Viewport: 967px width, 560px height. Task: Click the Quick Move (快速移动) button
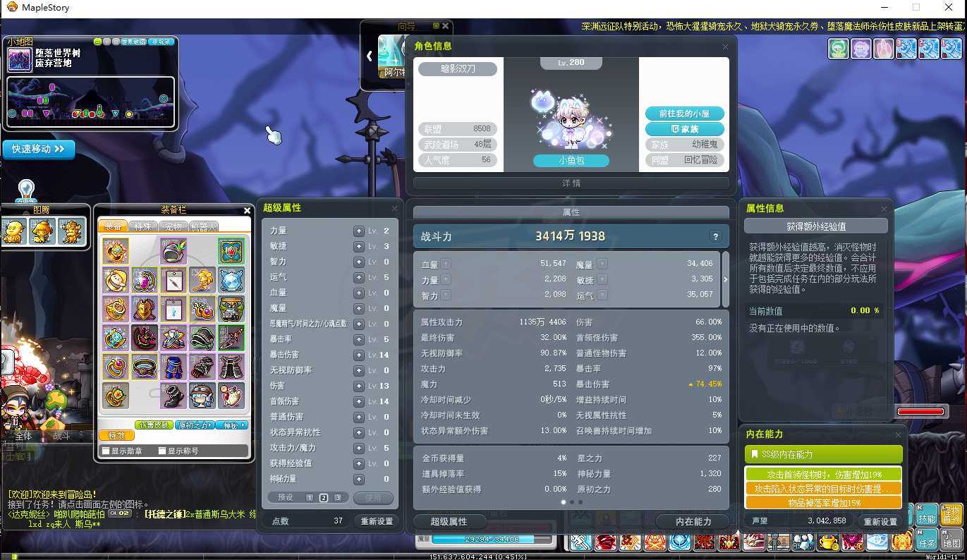tap(38, 149)
